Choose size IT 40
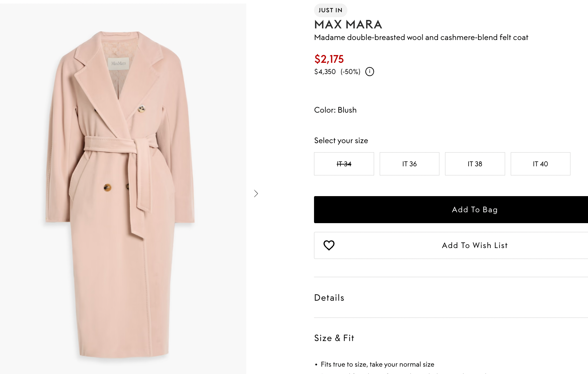Screen dimensions: 588x374 540,164
